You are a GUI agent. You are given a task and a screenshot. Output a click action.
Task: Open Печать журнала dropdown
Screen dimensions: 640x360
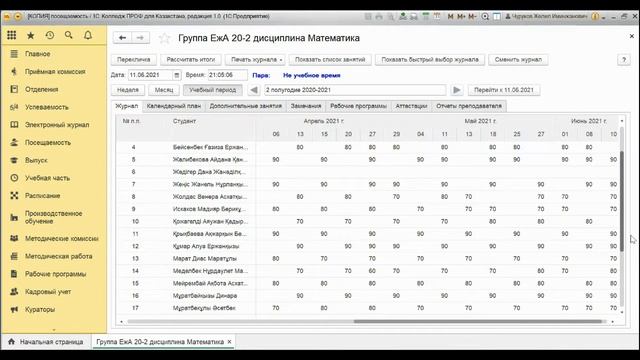[x=256, y=60]
